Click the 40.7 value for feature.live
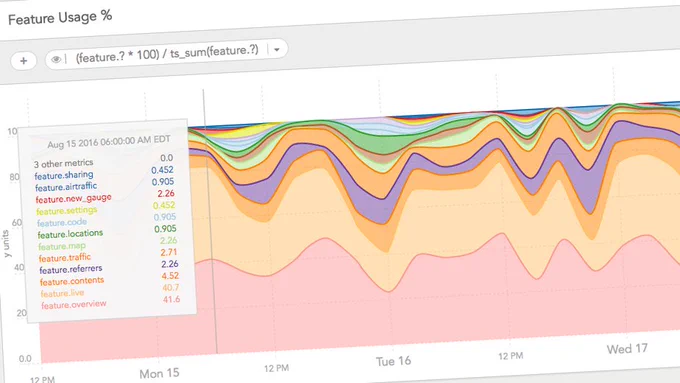Screen dimensions: 680x383 tap(171, 288)
